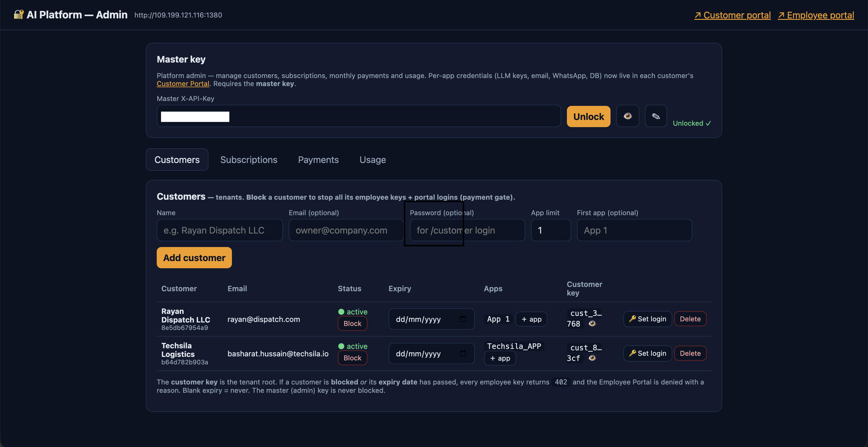Open the Payments tab
The height and width of the screenshot is (447, 868).
tap(318, 160)
